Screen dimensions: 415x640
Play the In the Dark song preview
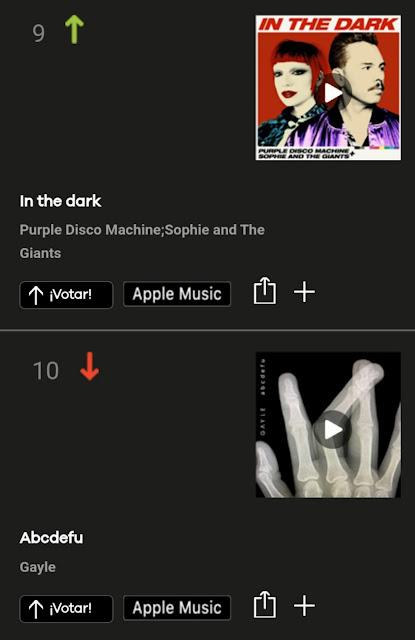[333, 93]
